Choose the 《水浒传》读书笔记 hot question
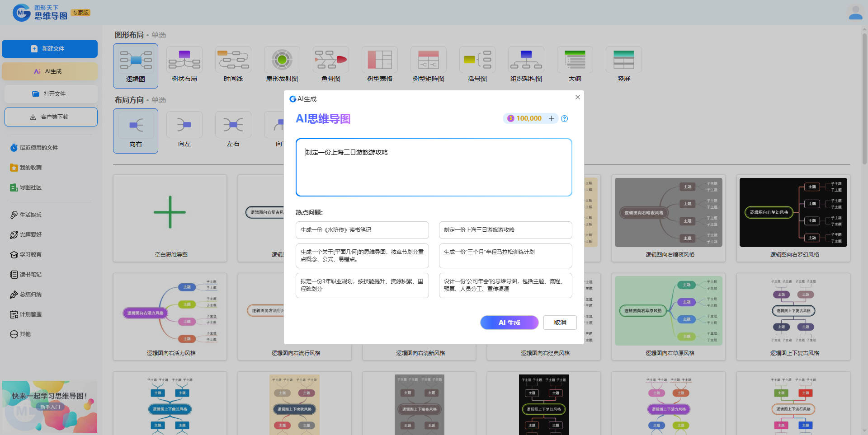Viewport: 868px width, 435px height. point(362,230)
